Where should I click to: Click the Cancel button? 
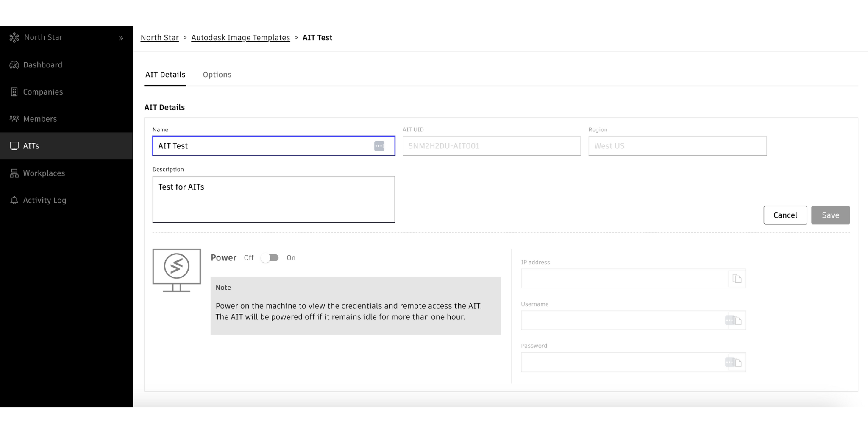pos(785,215)
